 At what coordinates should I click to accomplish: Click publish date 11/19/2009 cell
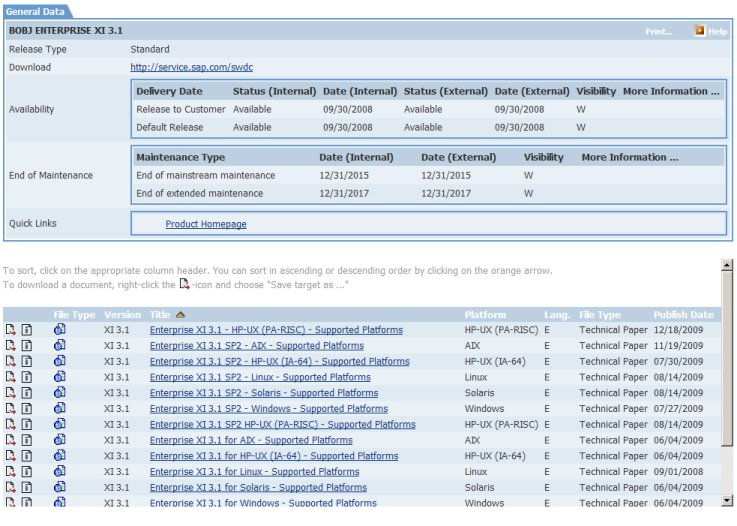(x=678, y=345)
